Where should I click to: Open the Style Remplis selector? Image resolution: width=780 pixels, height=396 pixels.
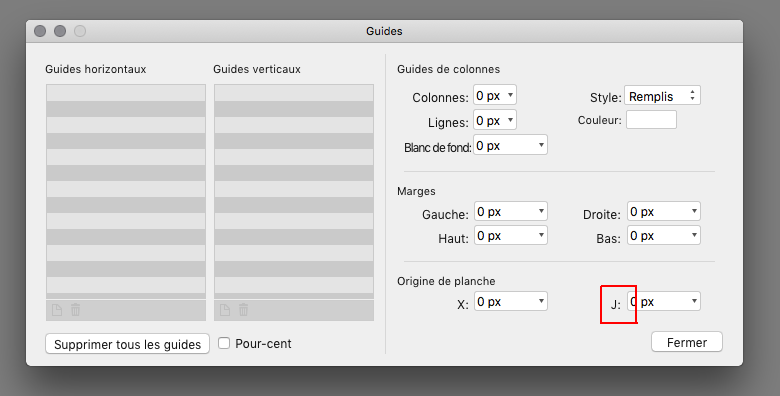click(x=662, y=96)
